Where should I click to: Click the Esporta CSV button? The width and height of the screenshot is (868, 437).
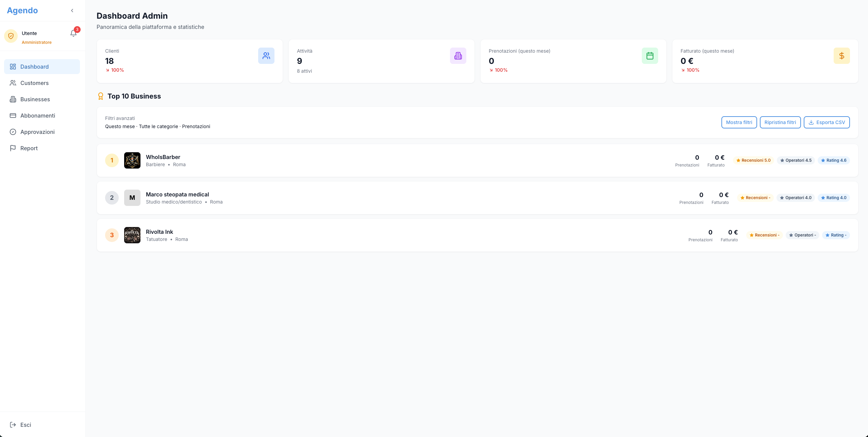tap(826, 122)
